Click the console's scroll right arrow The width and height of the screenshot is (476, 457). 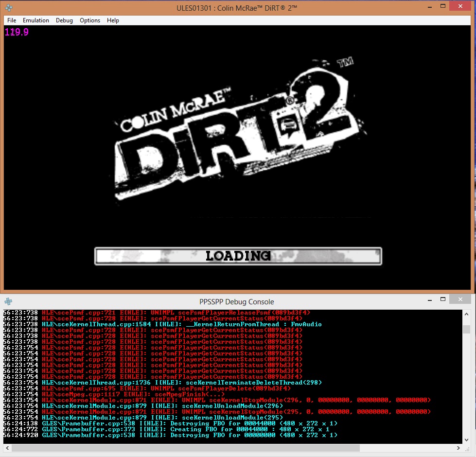click(x=458, y=448)
